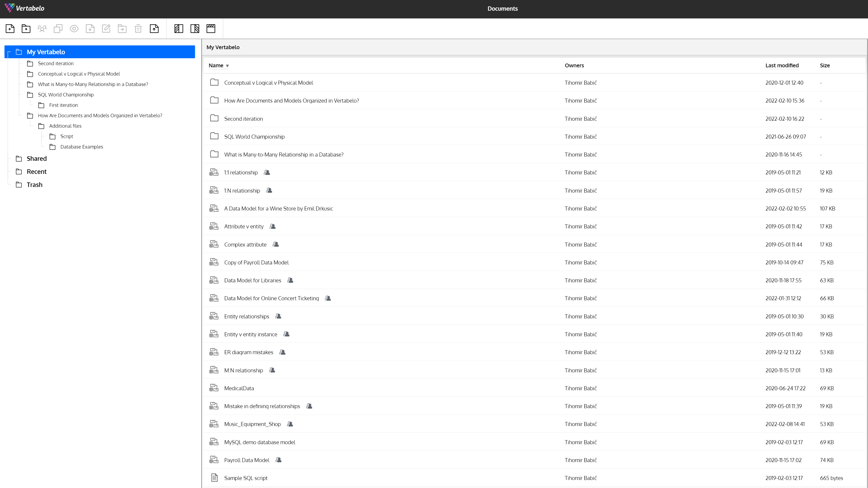Select SQL World Championship tree folder
The width and height of the screenshot is (868, 488).
pyautogui.click(x=66, y=95)
